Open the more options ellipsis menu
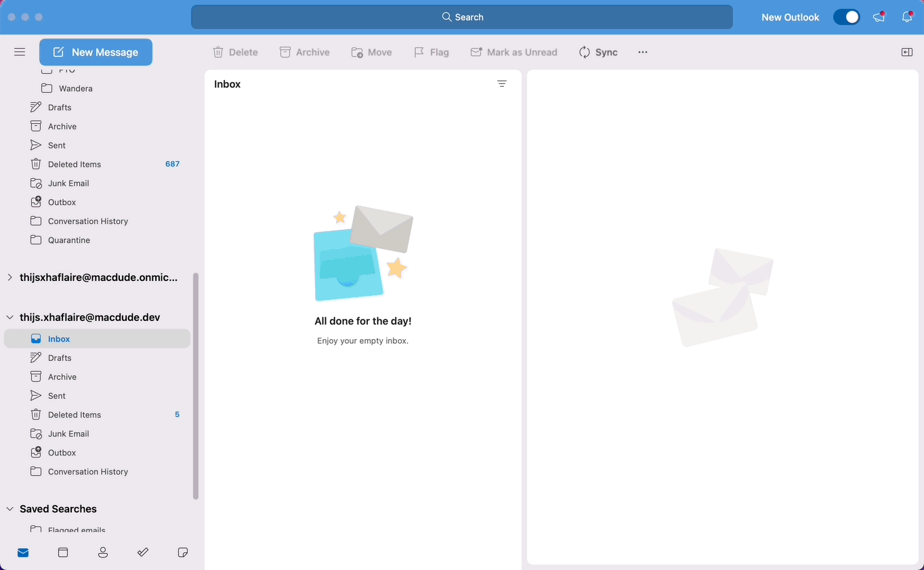The height and width of the screenshot is (570, 924). 643,52
